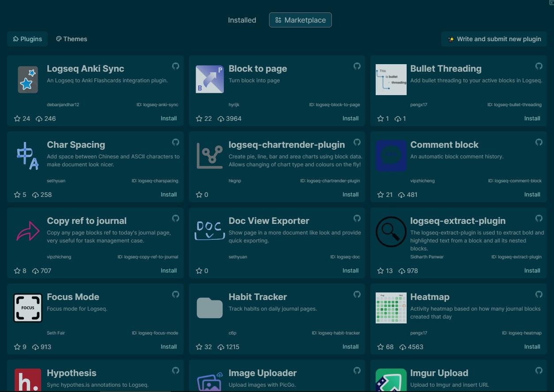Install the logseq-chartrender-plugin
Viewport: 554px width, 392px height.
point(350,195)
